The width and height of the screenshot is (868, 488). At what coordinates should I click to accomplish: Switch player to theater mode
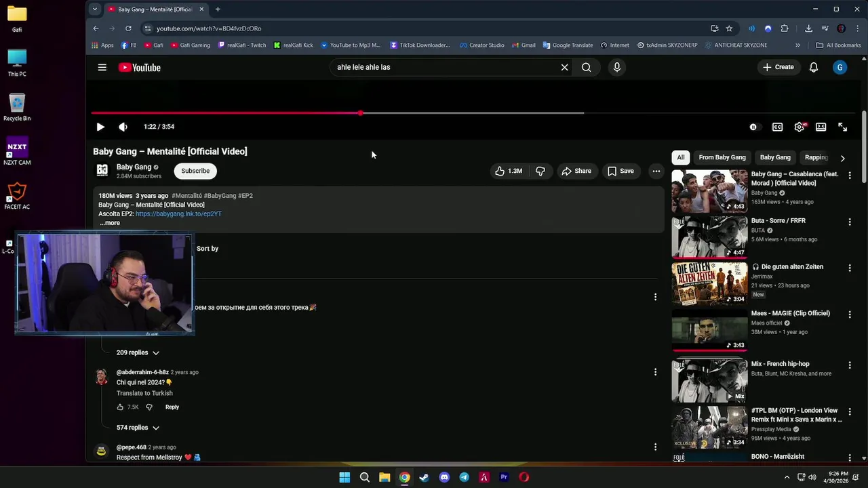coord(821,127)
